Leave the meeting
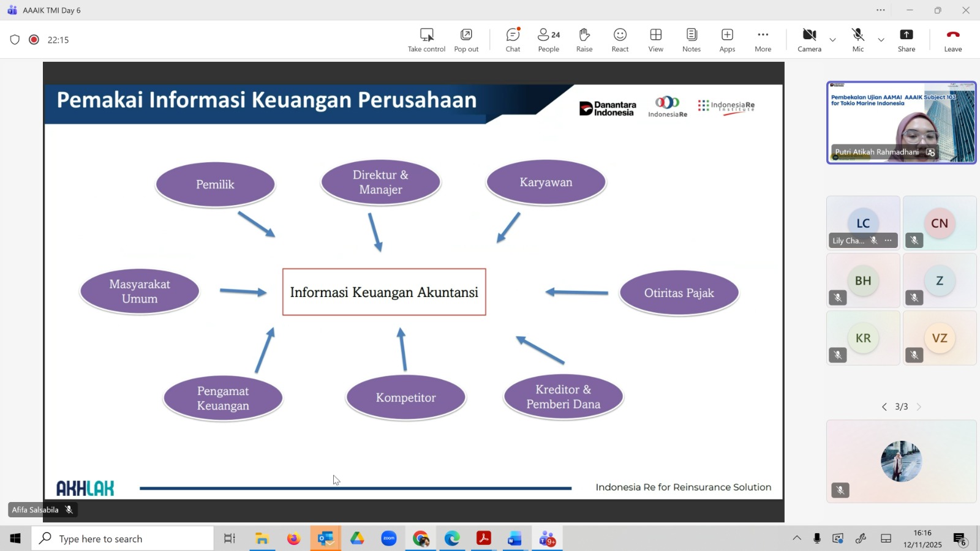Image resolution: width=980 pixels, height=551 pixels. click(x=952, y=40)
